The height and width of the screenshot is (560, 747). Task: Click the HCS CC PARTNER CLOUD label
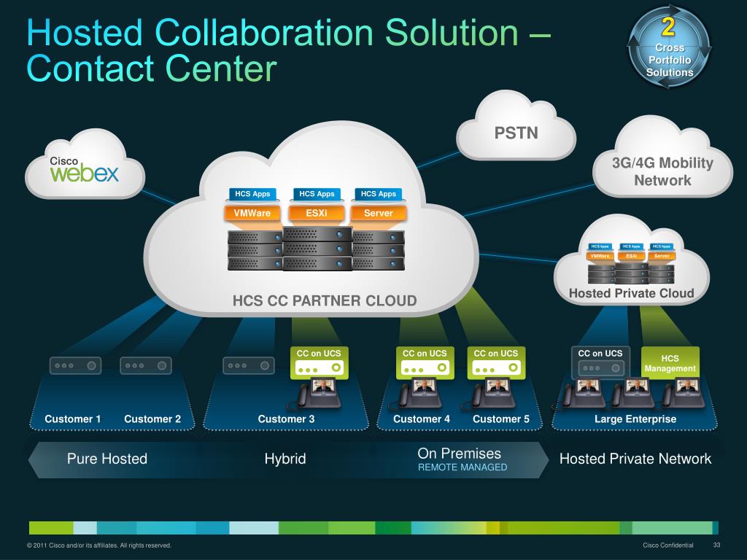click(325, 300)
